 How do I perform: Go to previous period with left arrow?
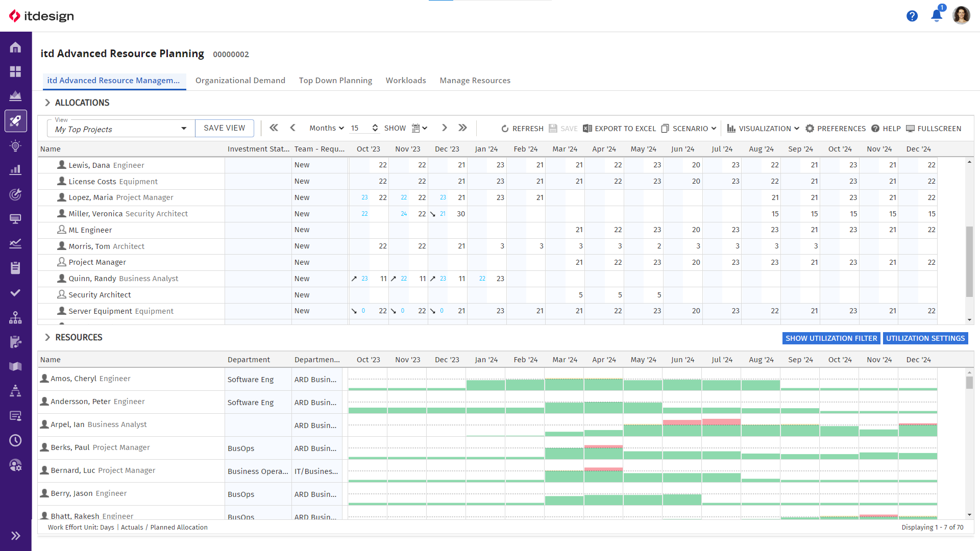[x=292, y=128]
